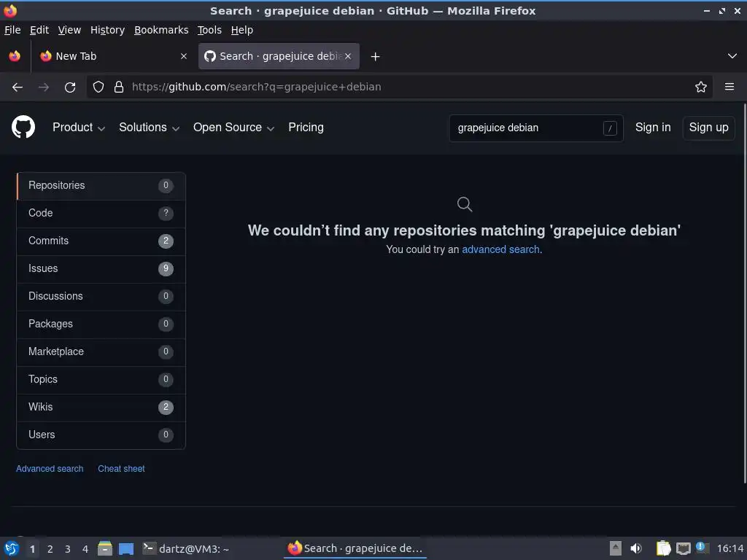This screenshot has width=747, height=560.
Task: Open the list all tabs chevron
Action: [x=732, y=56]
